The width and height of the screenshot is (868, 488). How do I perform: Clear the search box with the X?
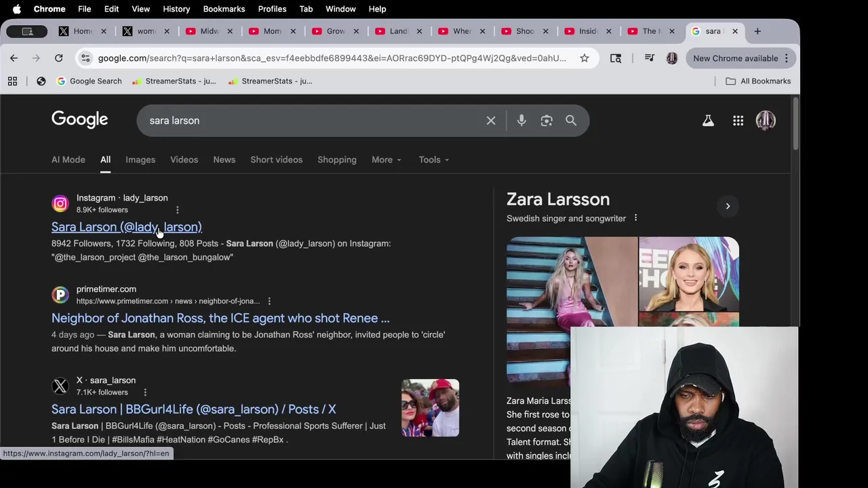click(491, 121)
